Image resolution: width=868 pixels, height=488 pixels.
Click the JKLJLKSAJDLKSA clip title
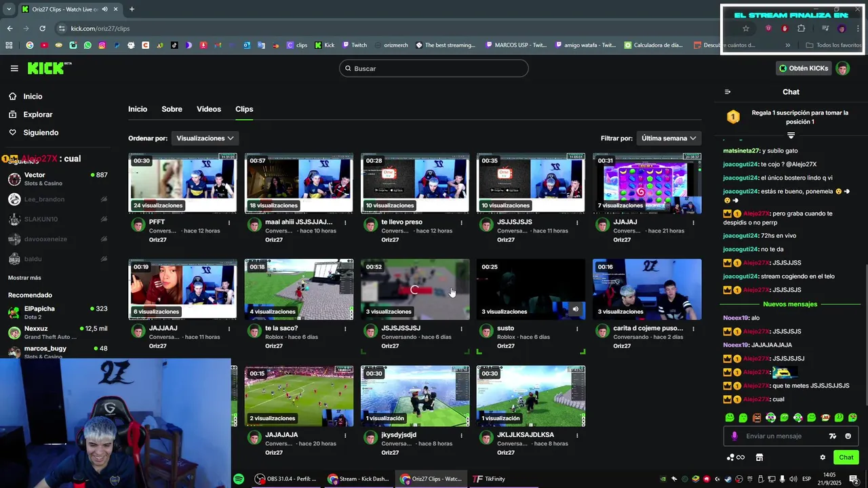tap(526, 435)
